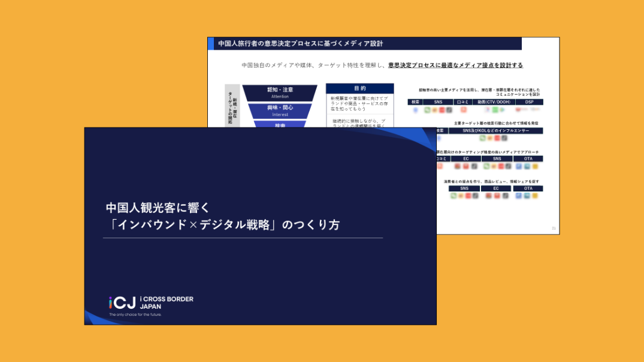Screen dimensions: 644x362
Task: Click the 興味・関心 Interest funnel stage
Action: (x=280, y=111)
